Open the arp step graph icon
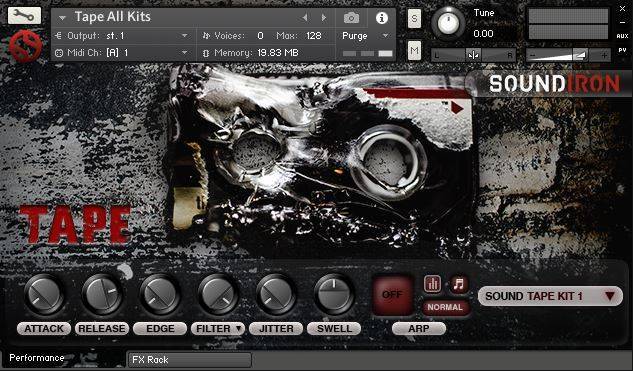Screen dimensions: 633x371 point(432,284)
